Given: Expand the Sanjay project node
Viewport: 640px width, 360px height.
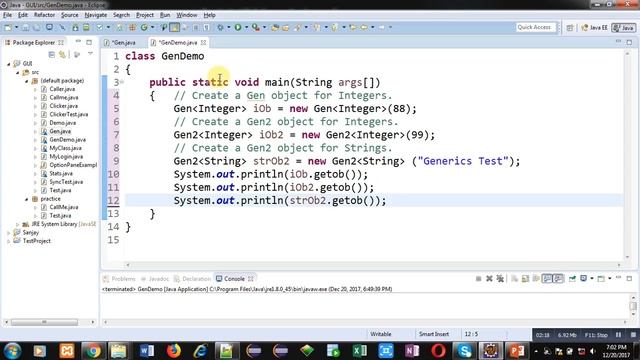Looking at the screenshot, I should pos(9,233).
